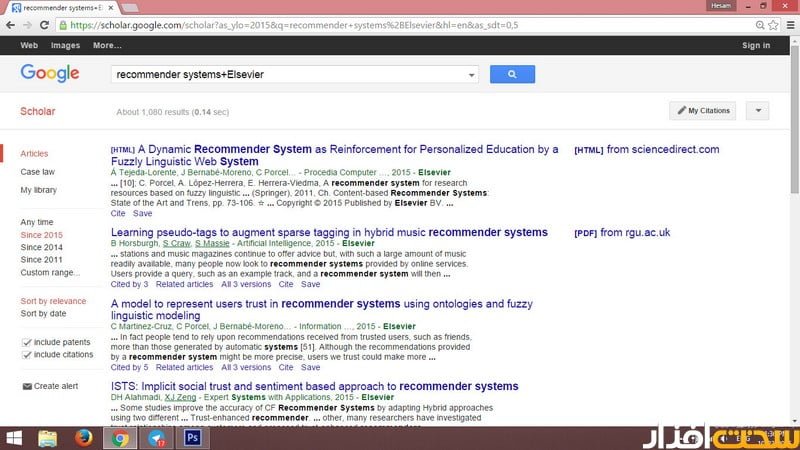
Task: Open the More menu in top bar
Action: click(x=107, y=45)
